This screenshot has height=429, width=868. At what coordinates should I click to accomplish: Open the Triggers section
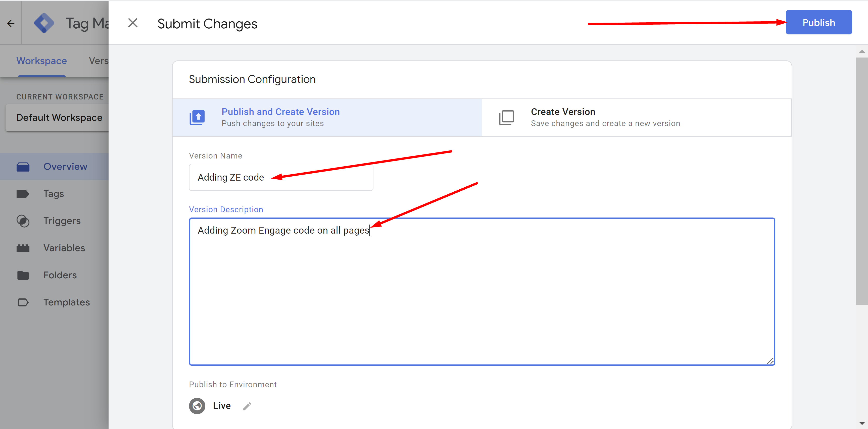click(x=54, y=221)
